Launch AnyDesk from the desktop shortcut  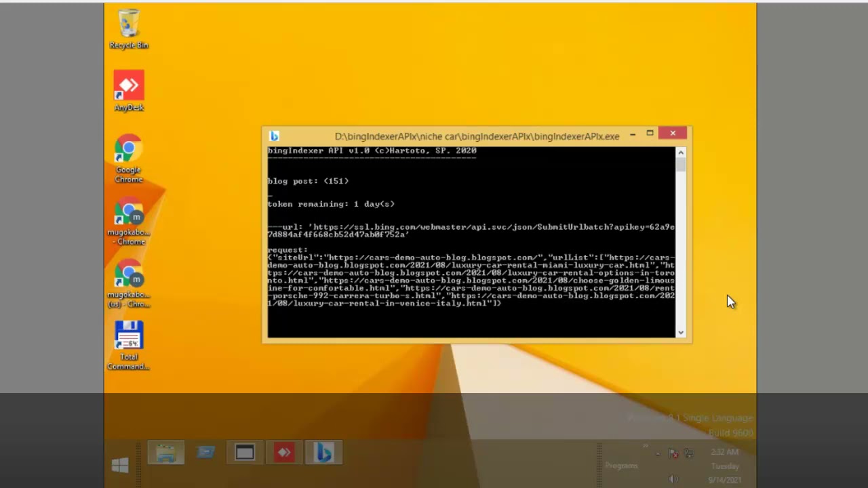[x=129, y=91]
